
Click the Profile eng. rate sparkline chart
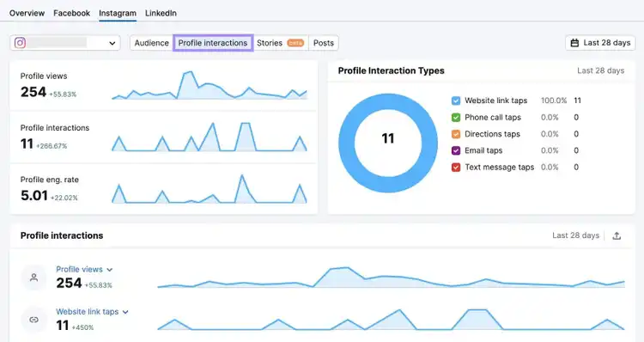(x=210, y=189)
